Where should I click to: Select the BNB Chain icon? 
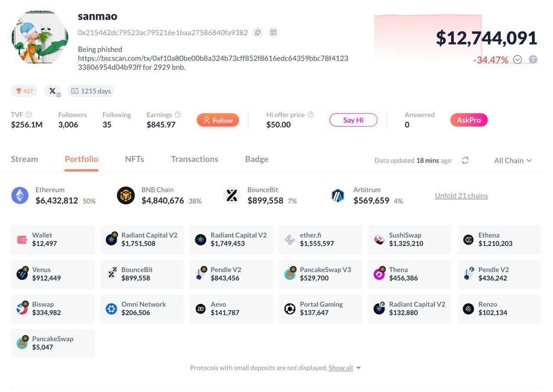[126, 196]
